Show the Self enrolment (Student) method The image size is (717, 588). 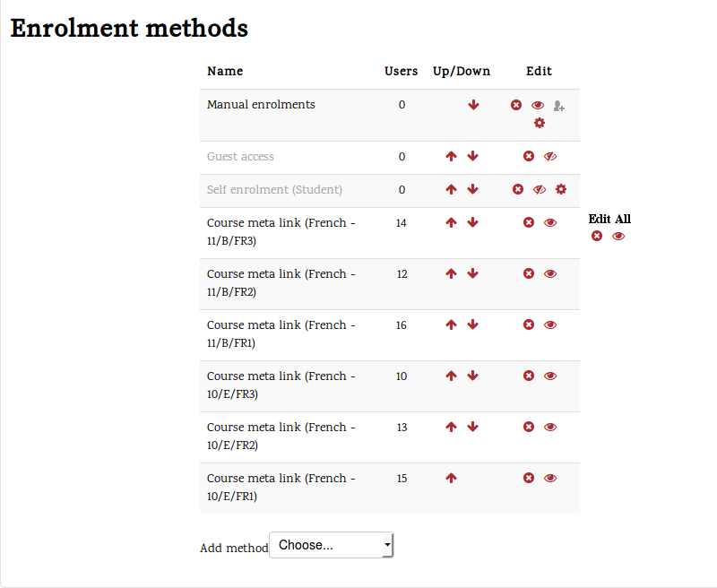539,189
